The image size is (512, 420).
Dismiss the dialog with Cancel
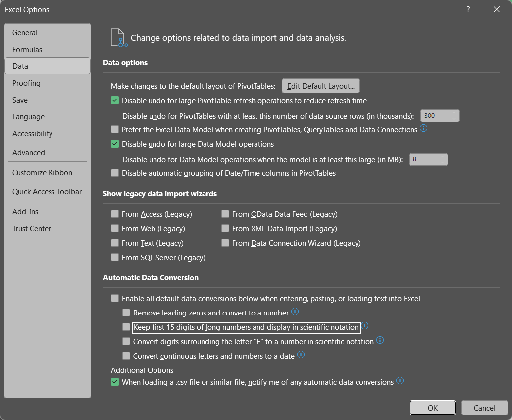click(x=485, y=408)
